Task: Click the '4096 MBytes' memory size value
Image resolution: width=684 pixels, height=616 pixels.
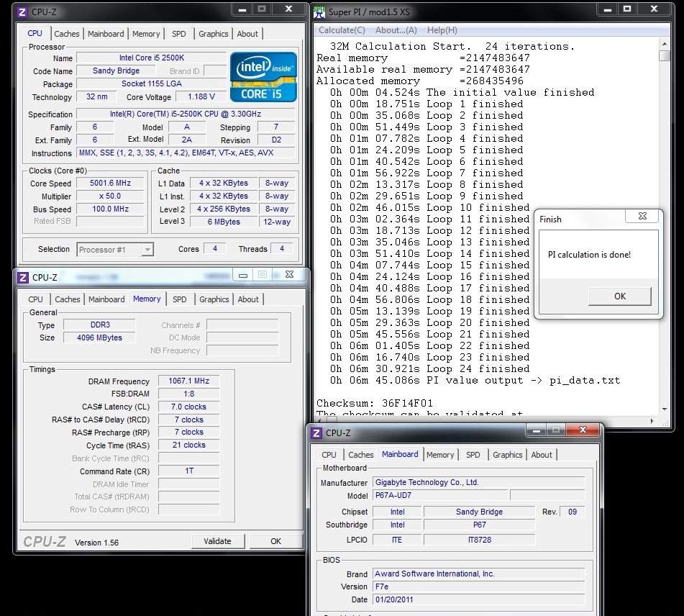Action: pyautogui.click(x=100, y=338)
